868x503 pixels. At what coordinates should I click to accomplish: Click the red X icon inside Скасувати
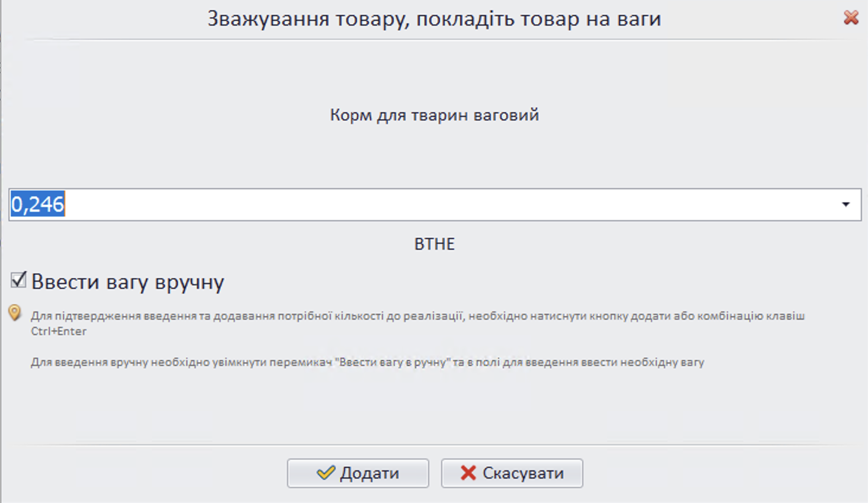pos(469,473)
